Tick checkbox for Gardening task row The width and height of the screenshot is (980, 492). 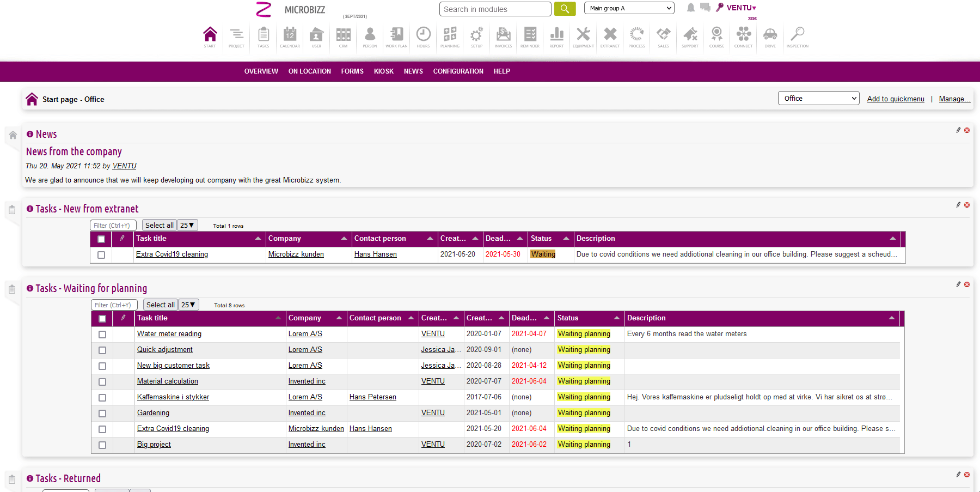102,414
